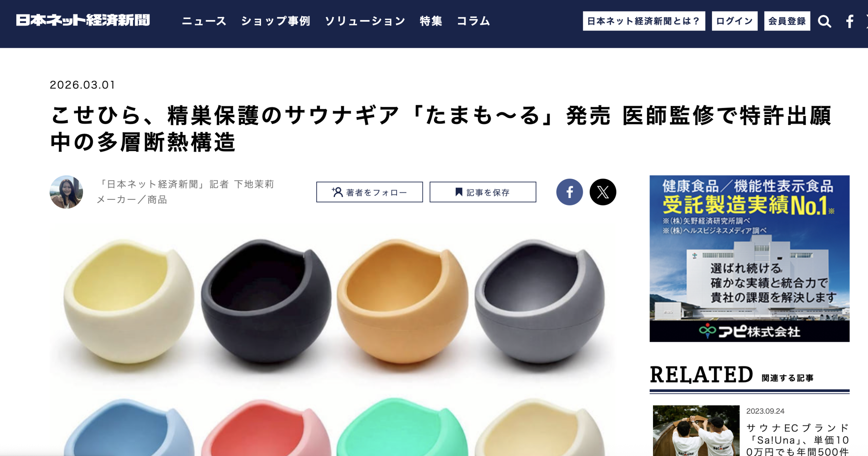Share article via the black X button
This screenshot has width=868, height=456.
coord(603,192)
